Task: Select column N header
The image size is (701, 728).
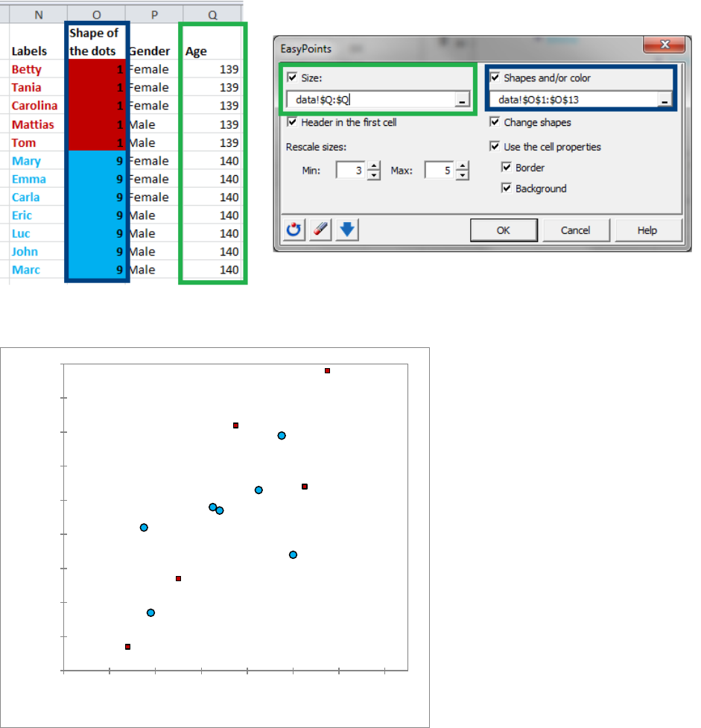Action: pyautogui.click(x=39, y=15)
